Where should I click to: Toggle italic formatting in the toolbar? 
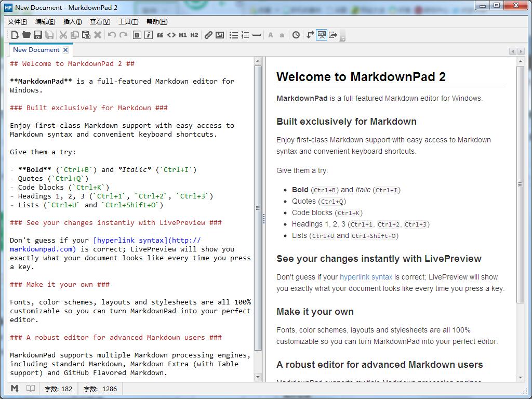click(148, 35)
